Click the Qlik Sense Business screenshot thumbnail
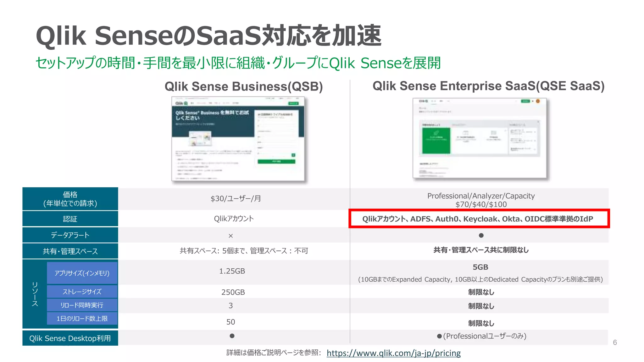The height and width of the screenshot is (362, 644). click(x=238, y=139)
